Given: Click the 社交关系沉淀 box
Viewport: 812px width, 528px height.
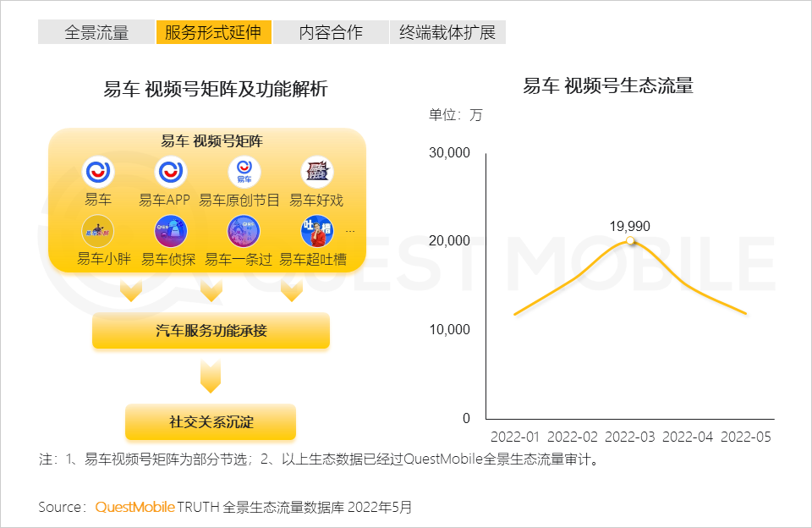Looking at the screenshot, I should [211, 421].
